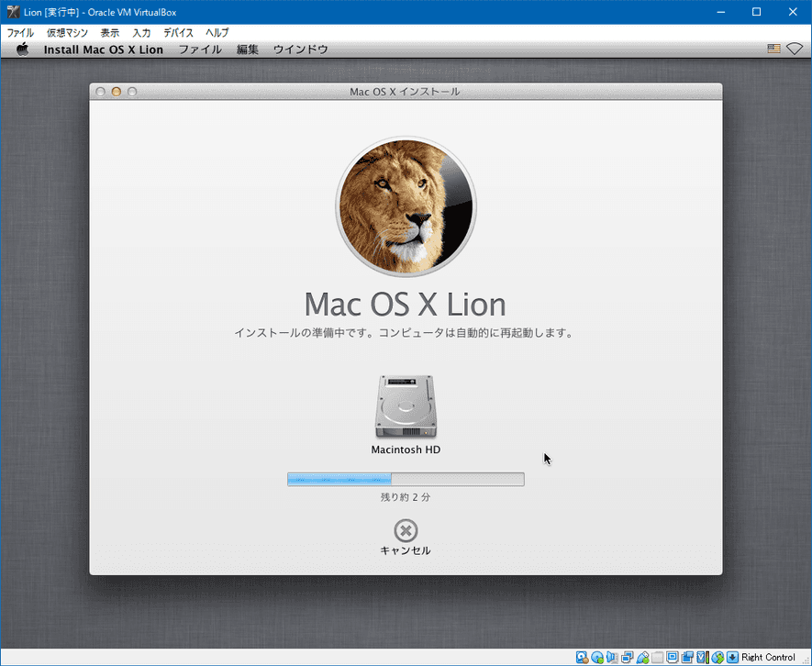This screenshot has width=812, height=666.
Task: Click the round X cancel icon
Action: coord(406,530)
